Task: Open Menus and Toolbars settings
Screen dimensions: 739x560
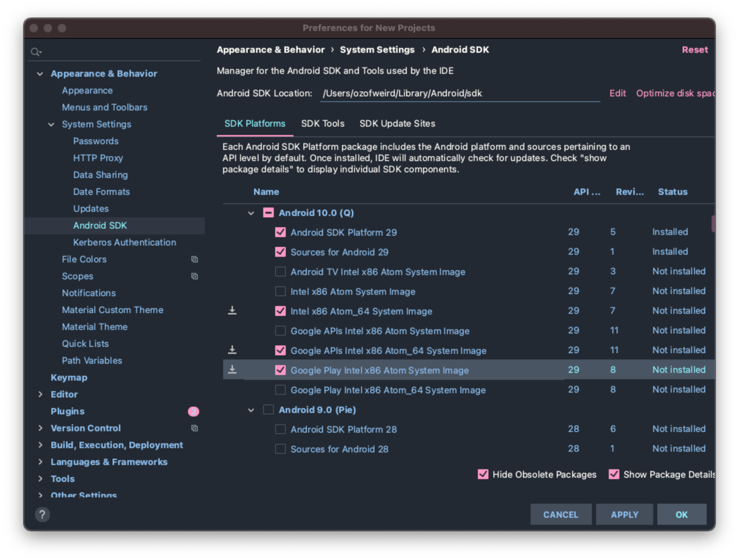Action: (105, 107)
